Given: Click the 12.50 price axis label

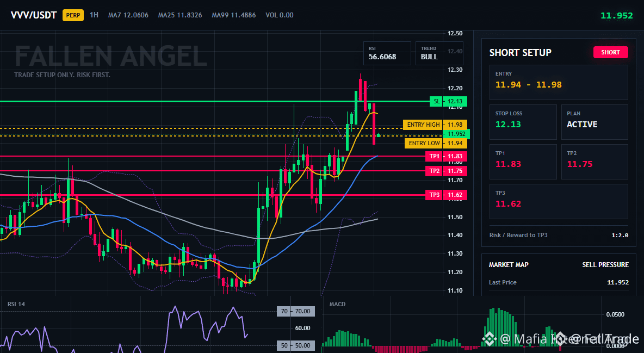Looking at the screenshot, I should 455,33.
